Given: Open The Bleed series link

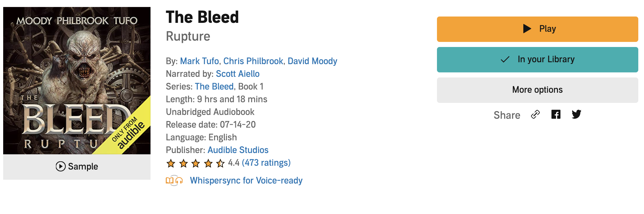Looking at the screenshot, I should tap(214, 86).
